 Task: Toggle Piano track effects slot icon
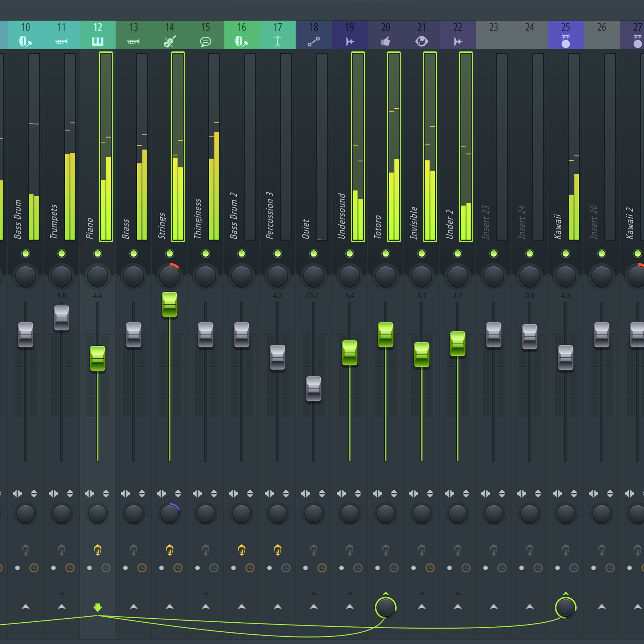pyautogui.click(x=97, y=549)
